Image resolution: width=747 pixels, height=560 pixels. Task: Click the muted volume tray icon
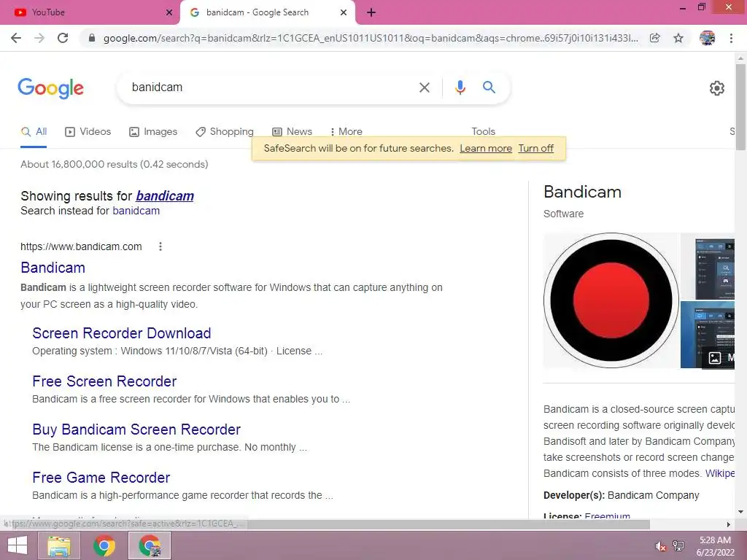click(x=660, y=546)
